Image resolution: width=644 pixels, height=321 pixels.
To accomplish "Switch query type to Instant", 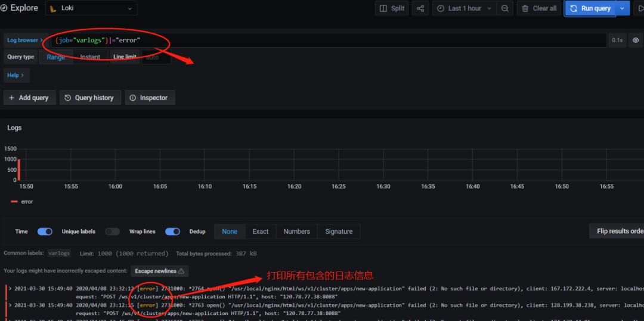I will pos(90,57).
